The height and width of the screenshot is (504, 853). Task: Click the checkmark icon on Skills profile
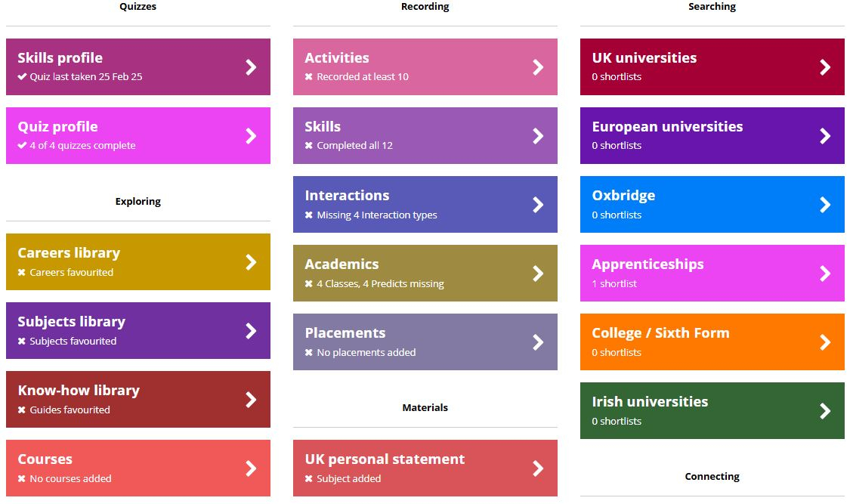pyautogui.click(x=23, y=77)
